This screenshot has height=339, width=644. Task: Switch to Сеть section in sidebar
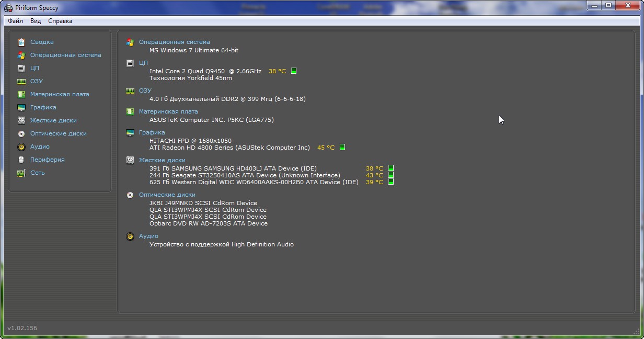[38, 173]
